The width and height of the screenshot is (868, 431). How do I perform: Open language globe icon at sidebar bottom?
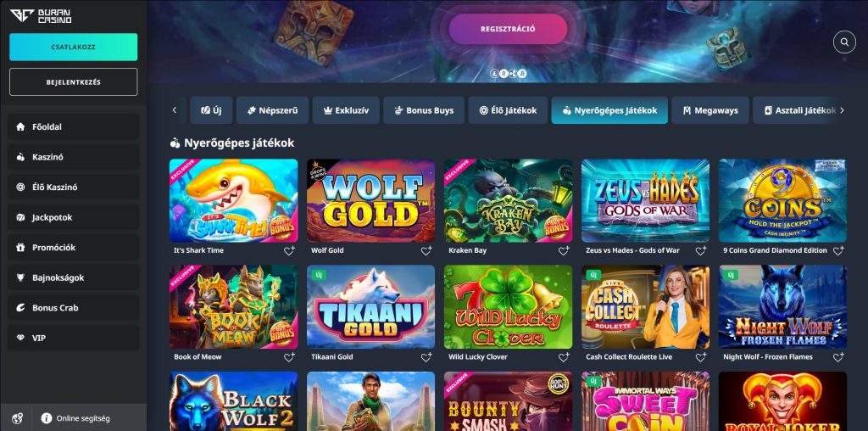[17, 418]
